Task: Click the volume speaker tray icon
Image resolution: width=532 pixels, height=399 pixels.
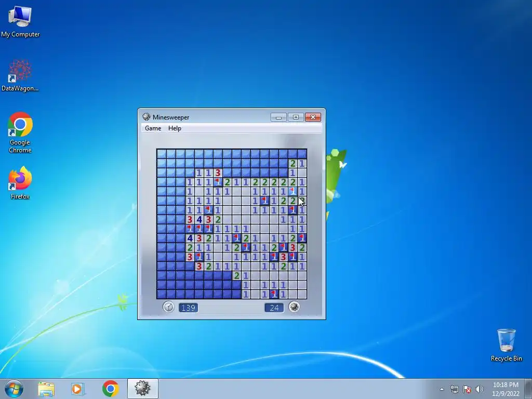Action: click(x=480, y=389)
